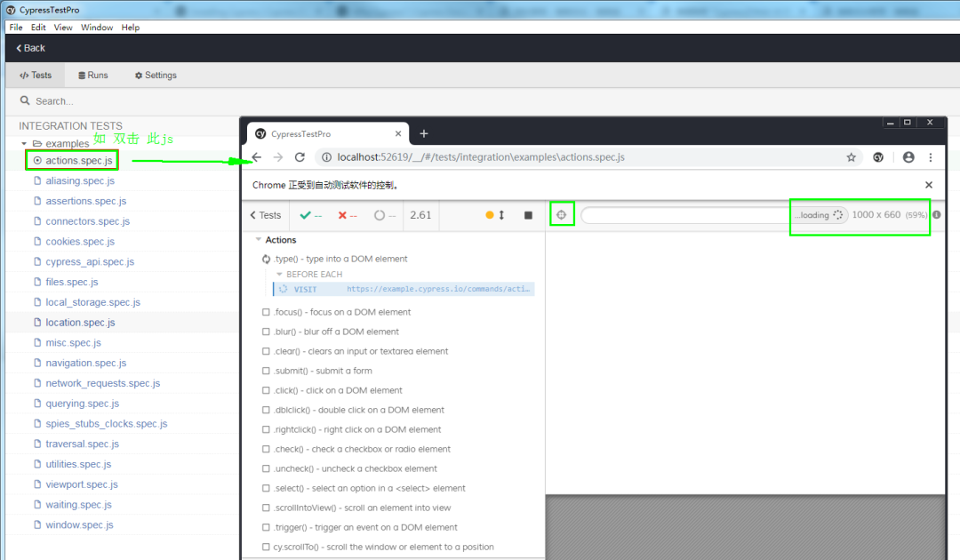
Task: Dismiss the Chrome automation notice bar
Action: click(929, 185)
